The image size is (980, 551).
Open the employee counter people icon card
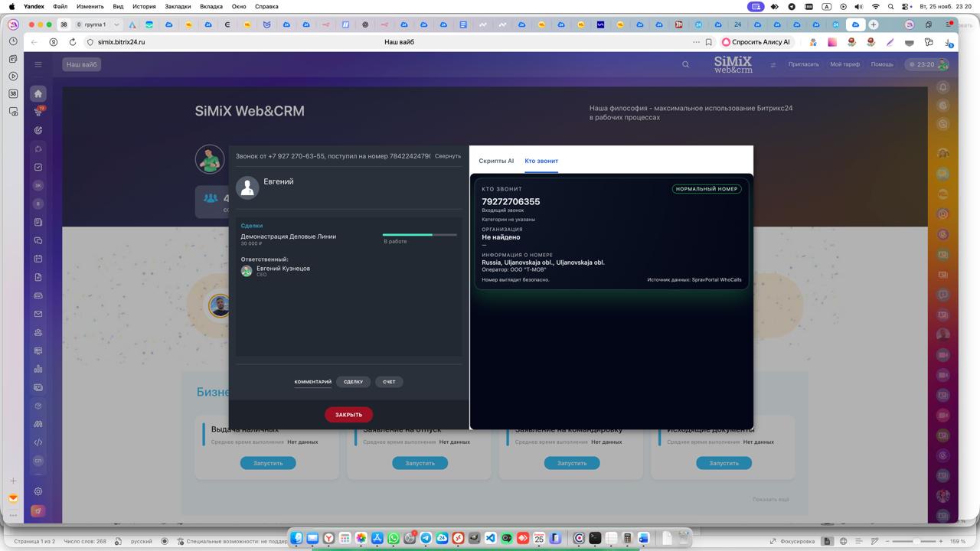(211, 201)
